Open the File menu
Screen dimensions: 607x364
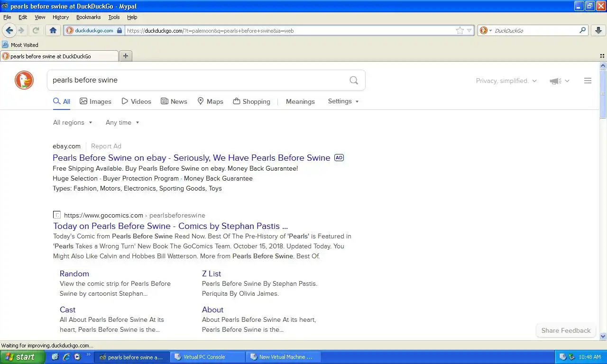click(x=7, y=17)
